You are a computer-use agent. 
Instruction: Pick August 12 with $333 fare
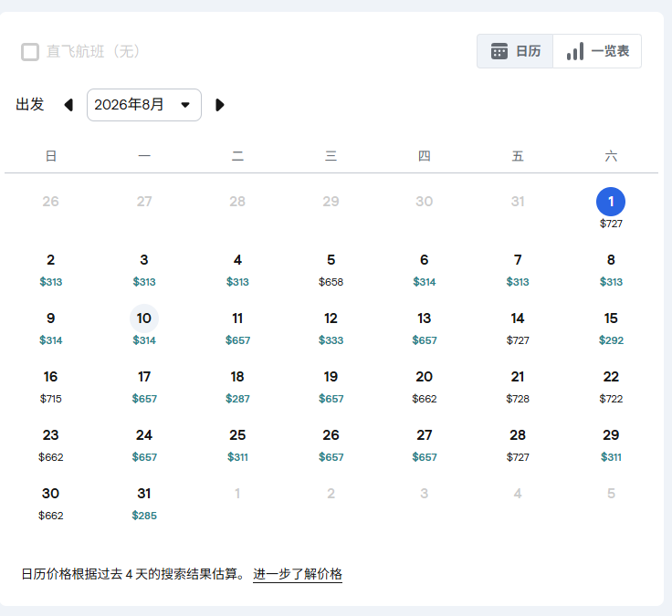pos(331,327)
